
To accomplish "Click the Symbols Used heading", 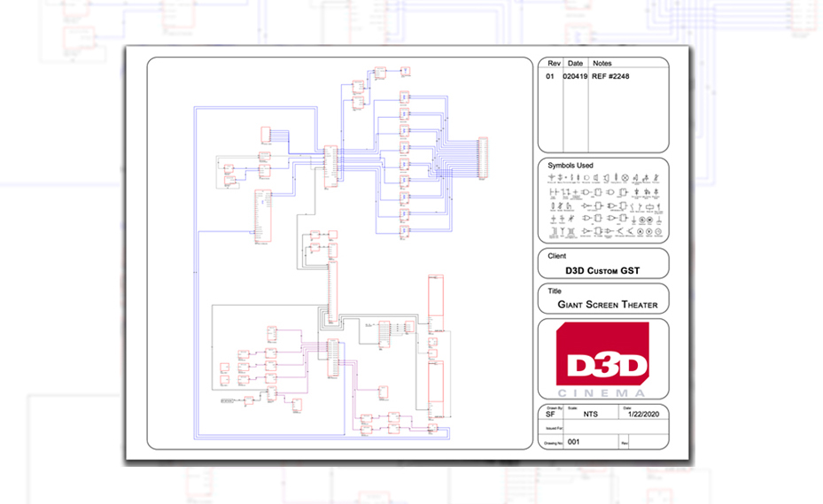I will (x=571, y=166).
